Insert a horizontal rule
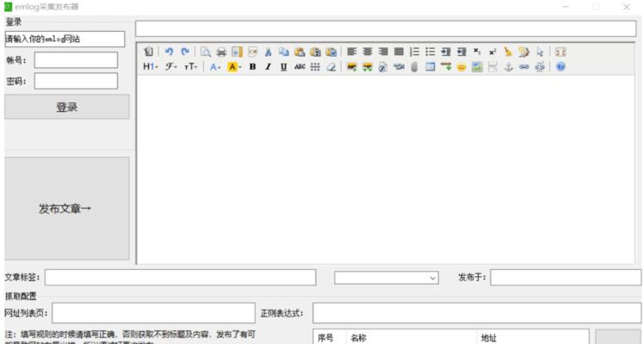This screenshot has width=644, height=344. pos(446,66)
